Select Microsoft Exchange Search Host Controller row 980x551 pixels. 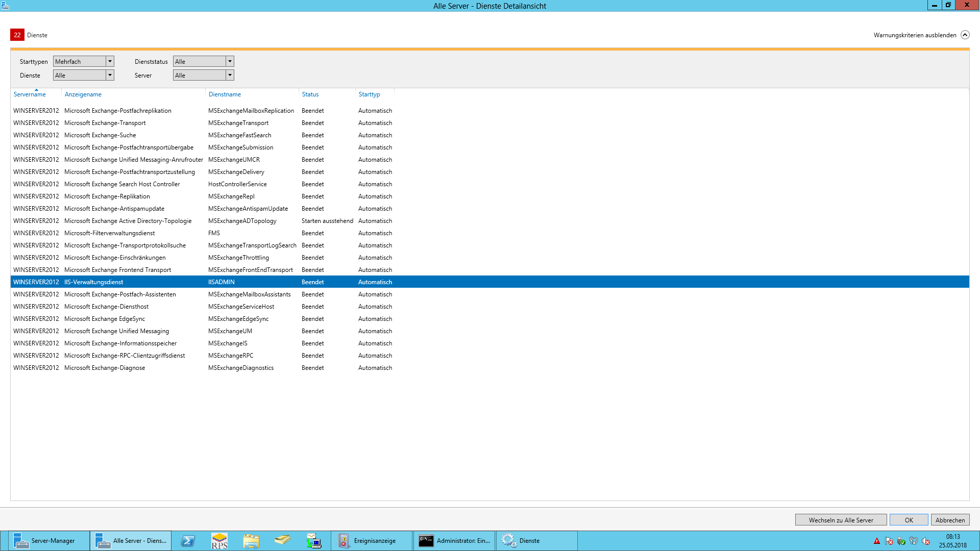pos(490,184)
